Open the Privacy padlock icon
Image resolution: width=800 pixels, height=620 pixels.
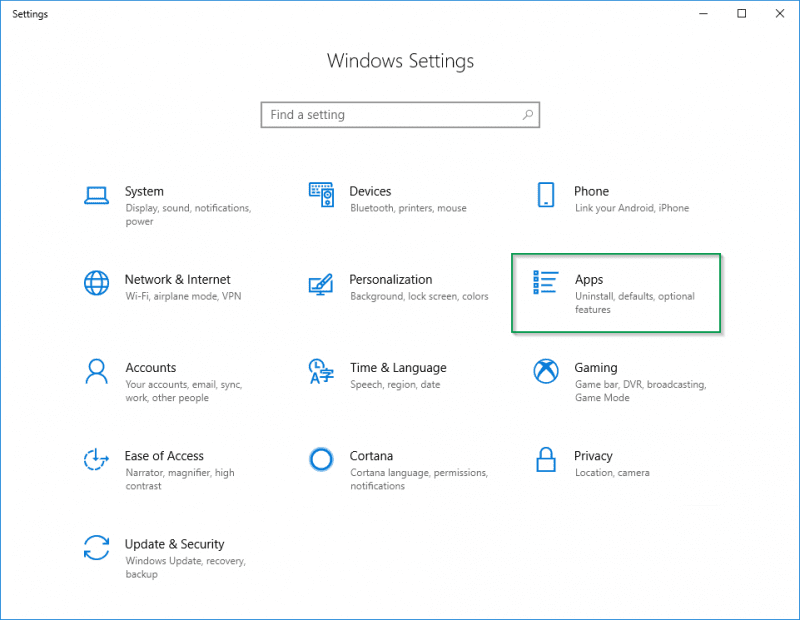point(546,460)
